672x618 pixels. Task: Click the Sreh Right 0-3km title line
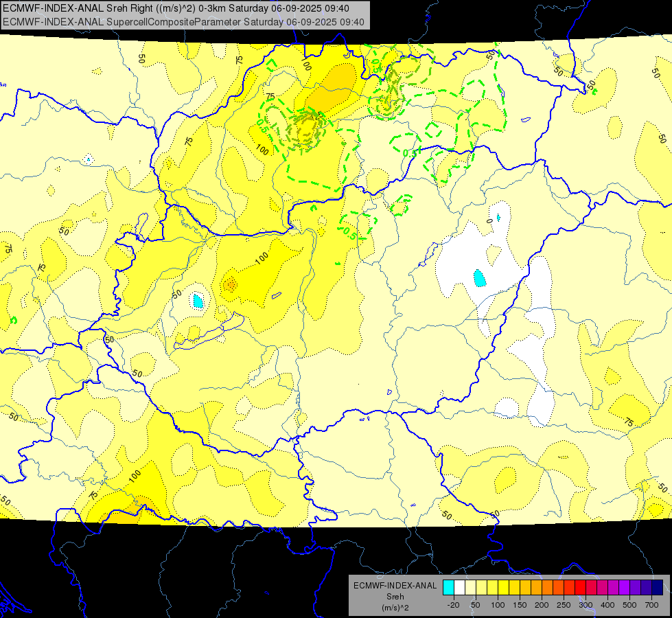pyautogui.click(x=176, y=8)
